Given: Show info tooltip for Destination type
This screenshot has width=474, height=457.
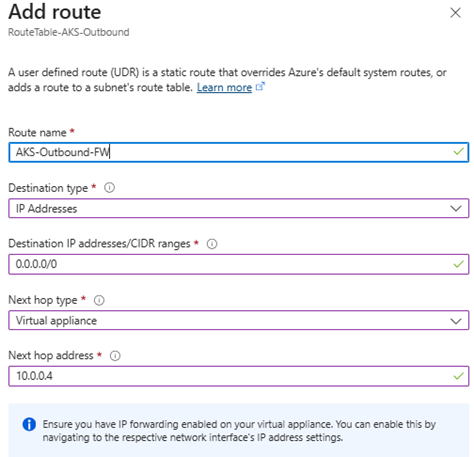Looking at the screenshot, I should point(109,188).
